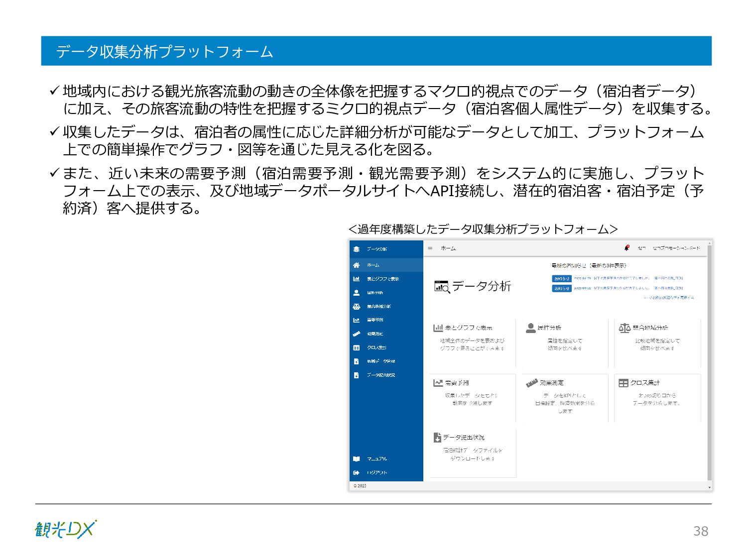
Task: Open the first notice link text
Action: coord(628,279)
